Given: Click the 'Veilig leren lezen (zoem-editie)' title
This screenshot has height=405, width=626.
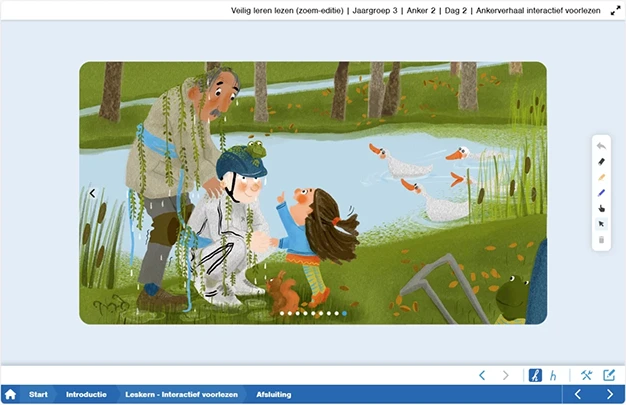Looking at the screenshot, I should point(287,11).
